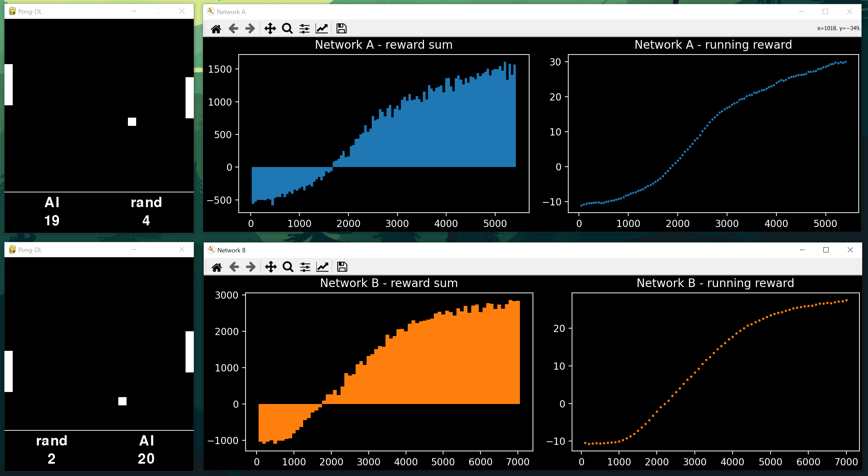This screenshot has height=476, width=868.
Task: Save Network A figure with floppy icon
Action: (x=341, y=28)
